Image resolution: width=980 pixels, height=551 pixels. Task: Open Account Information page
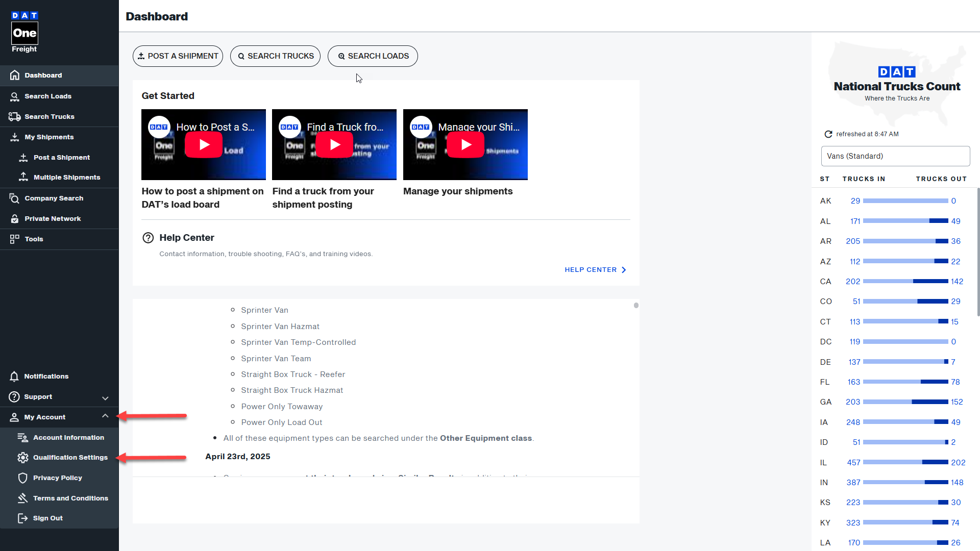pyautogui.click(x=59, y=437)
